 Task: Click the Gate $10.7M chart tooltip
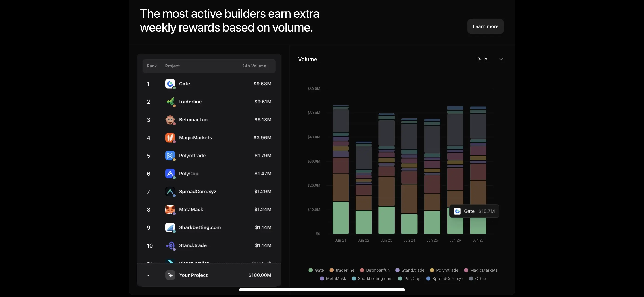(474, 211)
